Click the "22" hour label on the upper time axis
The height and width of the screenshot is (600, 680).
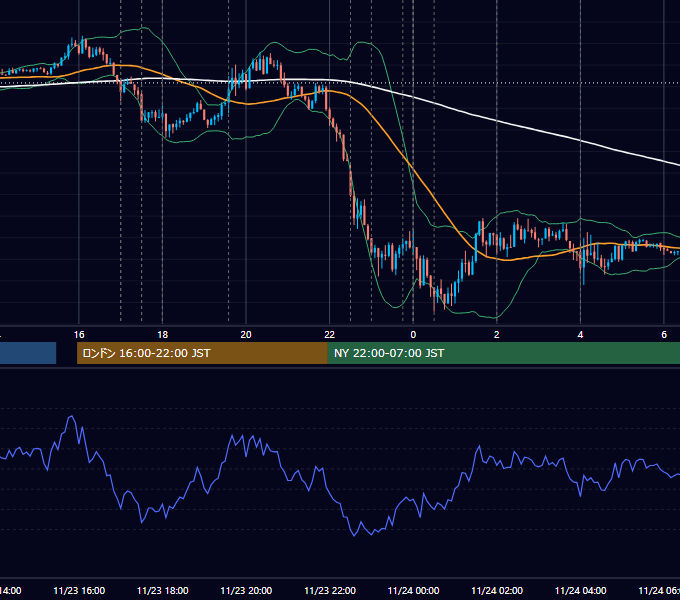tap(330, 335)
